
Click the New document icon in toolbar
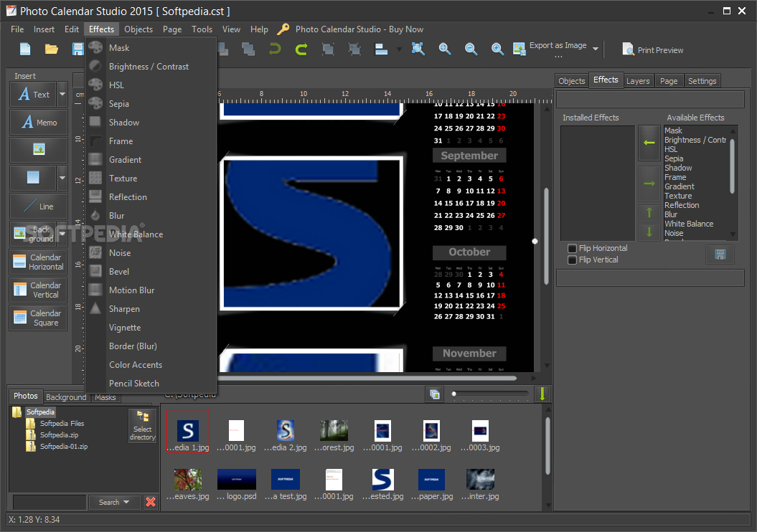25,49
